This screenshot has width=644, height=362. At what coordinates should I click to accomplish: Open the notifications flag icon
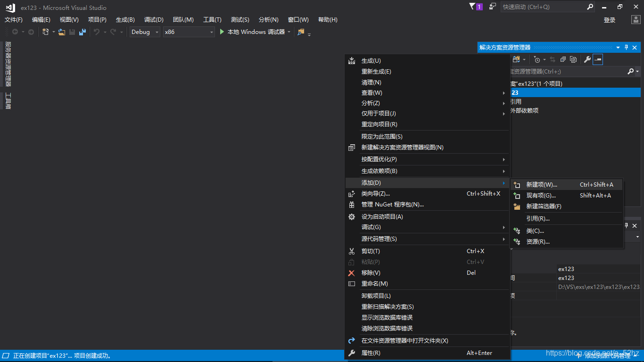coord(473,7)
